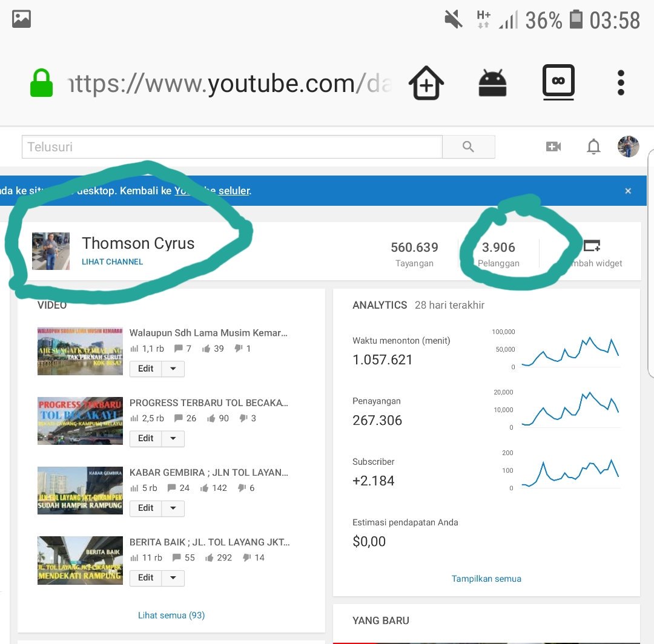The height and width of the screenshot is (644, 654).
Task: Click the Penayangan line chart
Action: pyautogui.click(x=570, y=409)
